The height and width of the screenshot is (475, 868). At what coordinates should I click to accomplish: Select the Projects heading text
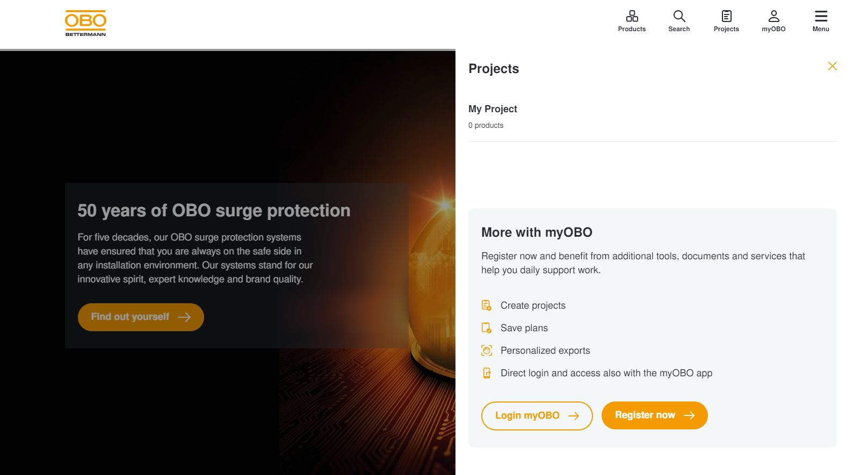click(x=493, y=69)
